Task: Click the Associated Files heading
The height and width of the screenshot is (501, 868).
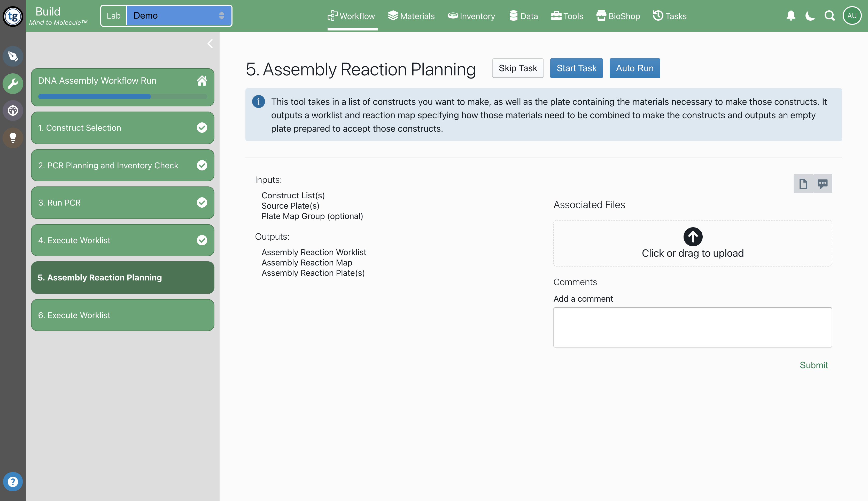Action: pyautogui.click(x=589, y=204)
